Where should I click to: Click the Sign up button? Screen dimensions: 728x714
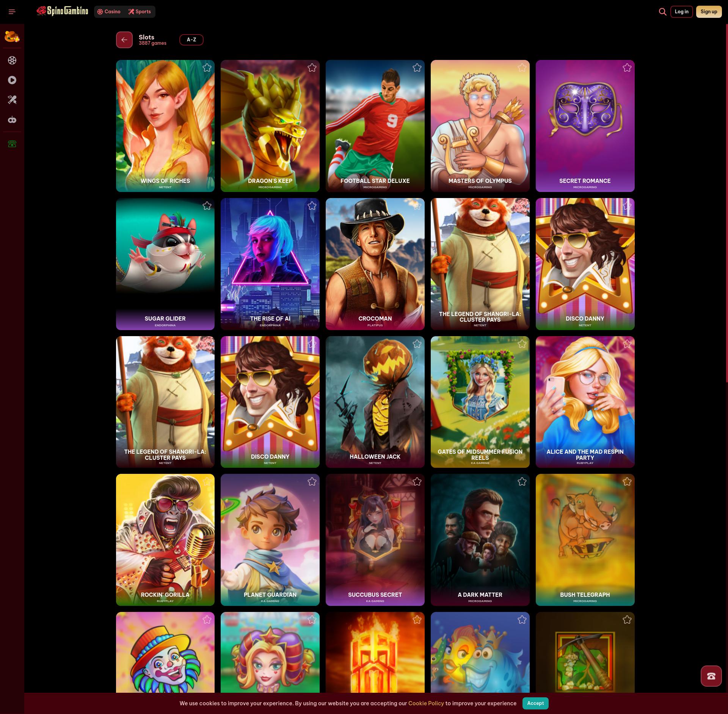click(x=709, y=12)
